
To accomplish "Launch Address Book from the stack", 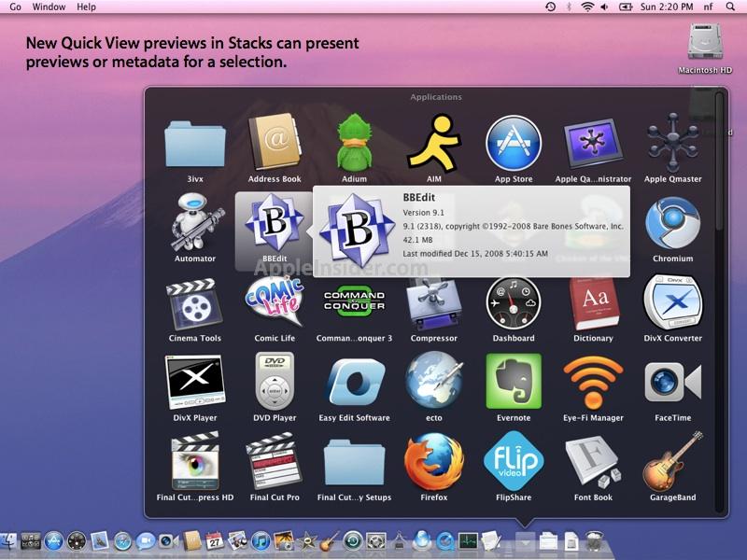I will [275, 142].
